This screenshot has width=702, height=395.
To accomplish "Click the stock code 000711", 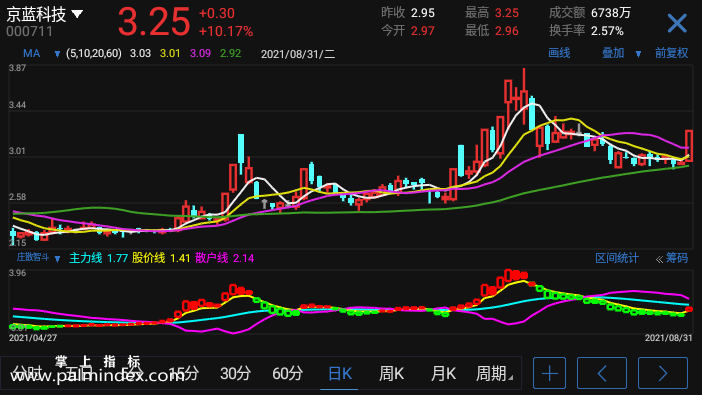I will 30,31.
